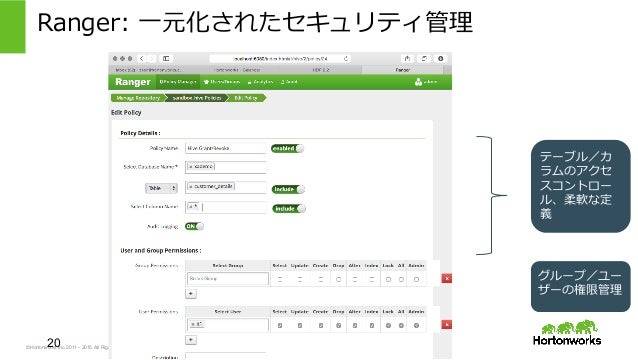Click the Policy Name input field

(225, 148)
